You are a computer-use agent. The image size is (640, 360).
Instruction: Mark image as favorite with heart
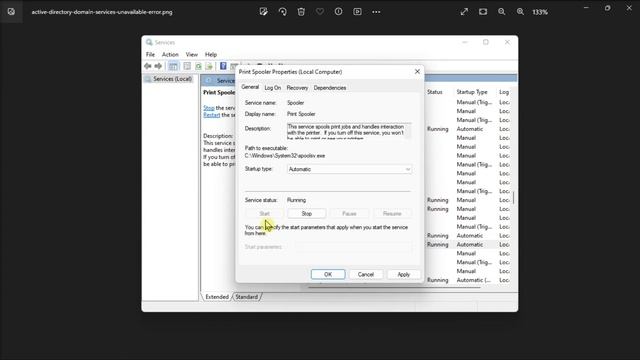coord(320,12)
